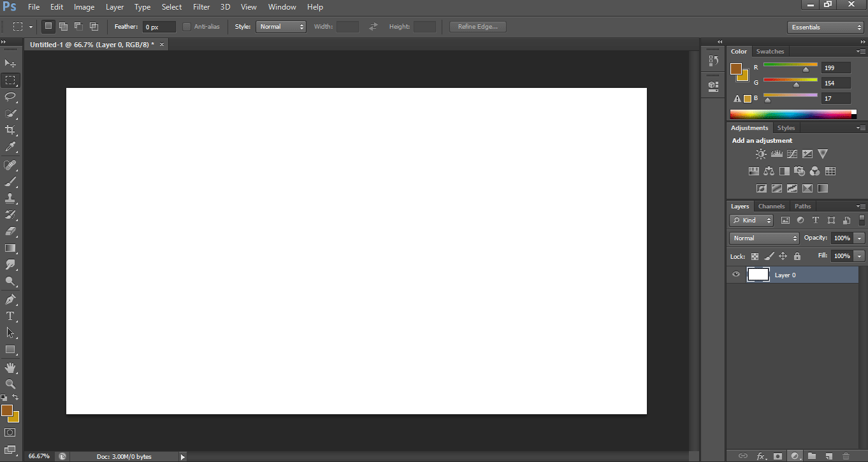The height and width of the screenshot is (462, 868).
Task: Click the Feather input field
Action: pyautogui.click(x=157, y=26)
